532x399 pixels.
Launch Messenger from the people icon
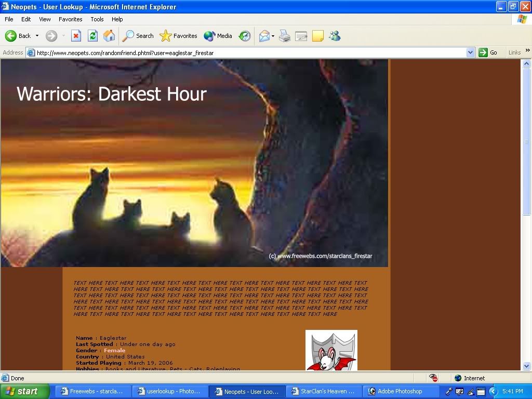[335, 36]
